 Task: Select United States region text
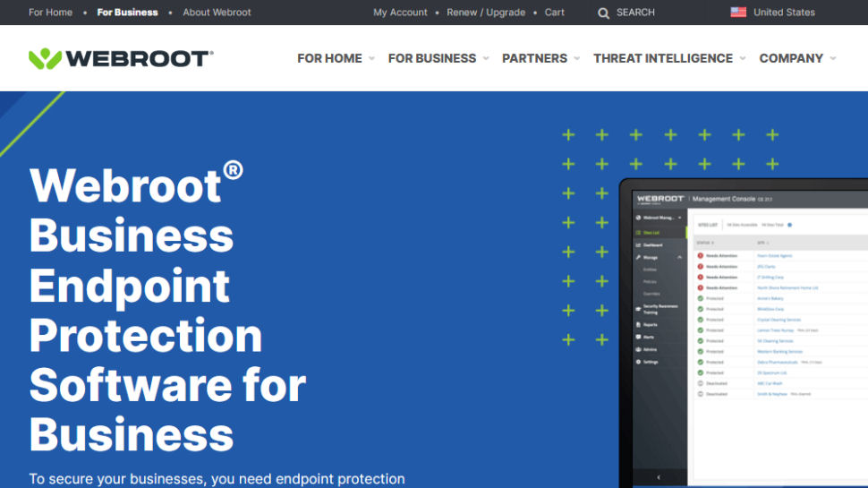pos(784,13)
